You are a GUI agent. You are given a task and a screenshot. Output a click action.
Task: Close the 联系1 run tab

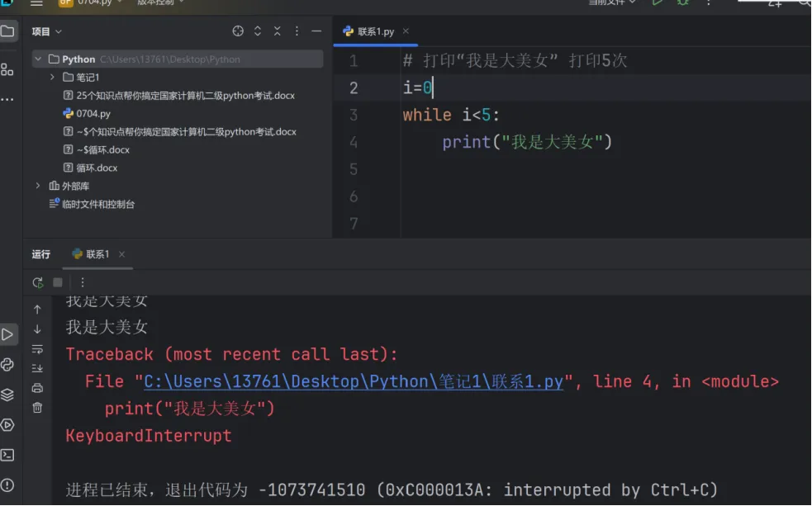click(121, 254)
